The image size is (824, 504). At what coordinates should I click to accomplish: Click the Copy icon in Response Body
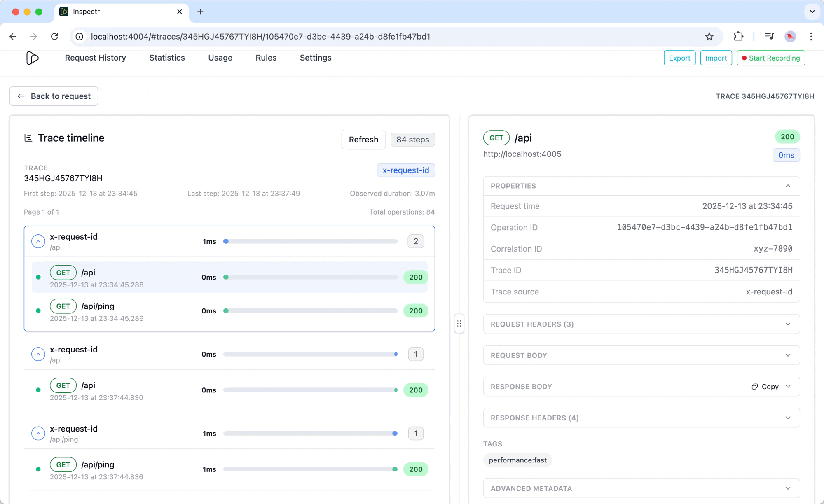click(x=755, y=387)
